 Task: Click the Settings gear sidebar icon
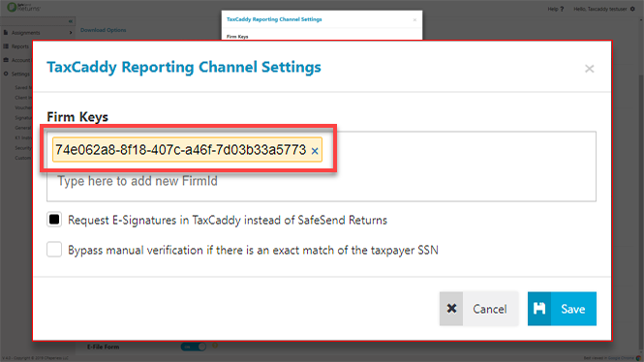(6, 74)
